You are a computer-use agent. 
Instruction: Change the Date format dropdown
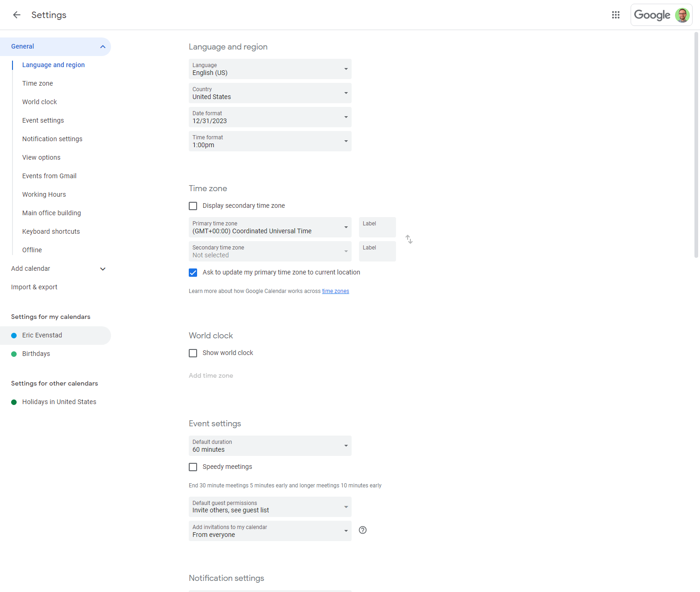(x=270, y=117)
